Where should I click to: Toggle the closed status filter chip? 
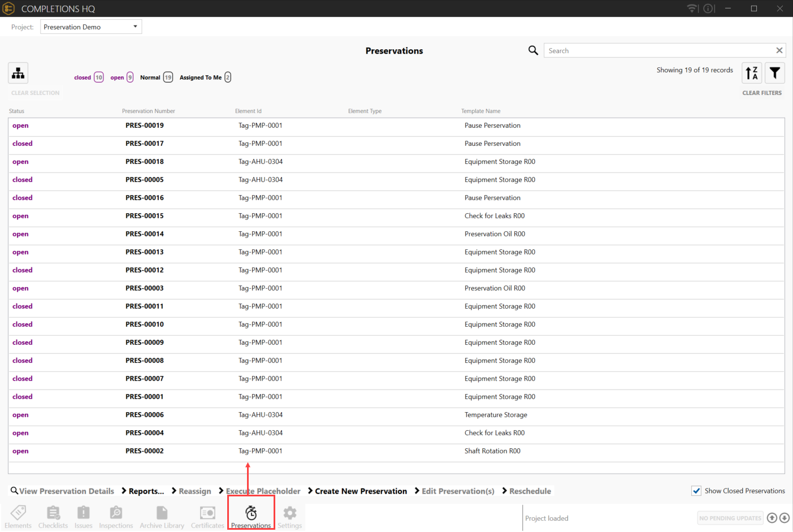click(89, 77)
